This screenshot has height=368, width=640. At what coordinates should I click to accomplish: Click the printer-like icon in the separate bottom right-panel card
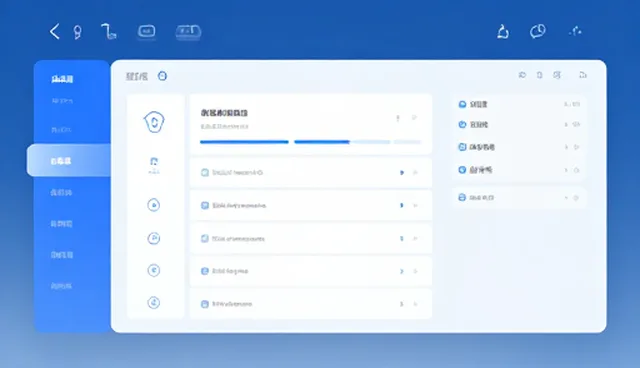(x=462, y=197)
